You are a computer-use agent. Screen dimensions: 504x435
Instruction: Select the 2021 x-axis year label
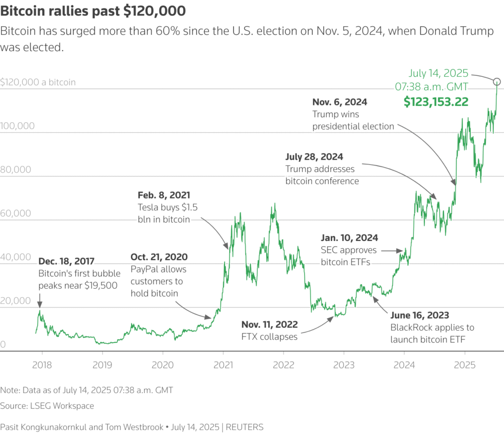pos(223,366)
